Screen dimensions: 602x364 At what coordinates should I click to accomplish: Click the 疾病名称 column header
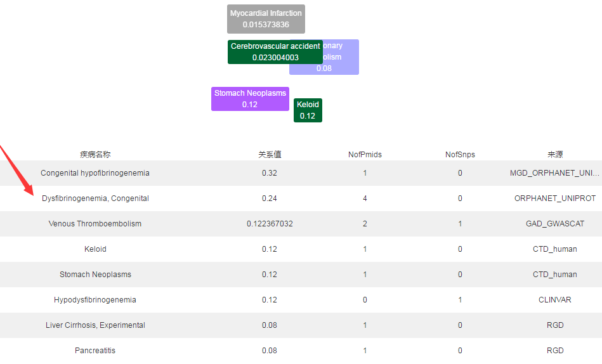tap(95, 154)
